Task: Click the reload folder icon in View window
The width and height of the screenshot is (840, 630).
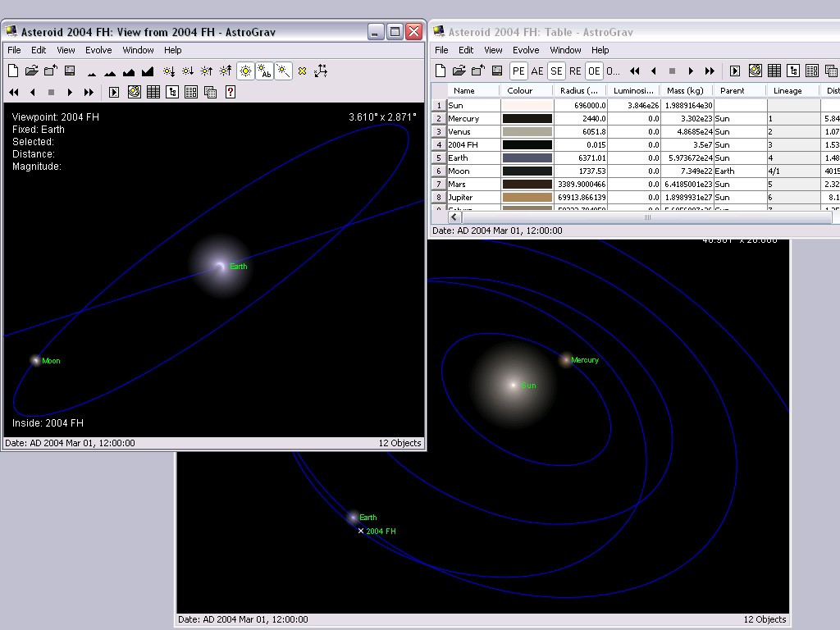Action: (x=51, y=71)
